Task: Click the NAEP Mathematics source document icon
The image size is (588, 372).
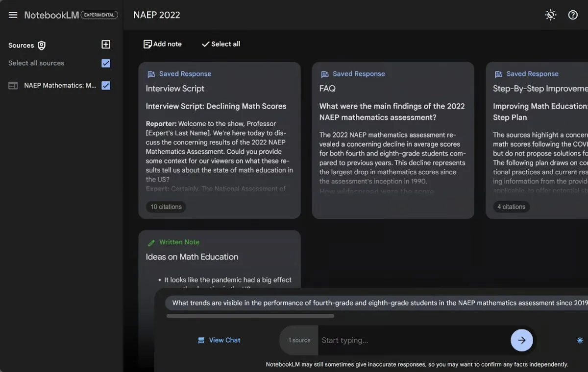Action: point(13,86)
